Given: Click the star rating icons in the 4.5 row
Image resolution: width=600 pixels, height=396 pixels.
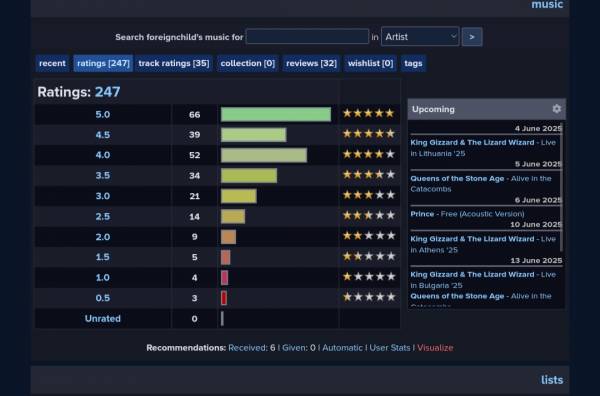Looking at the screenshot, I should tap(368, 134).
